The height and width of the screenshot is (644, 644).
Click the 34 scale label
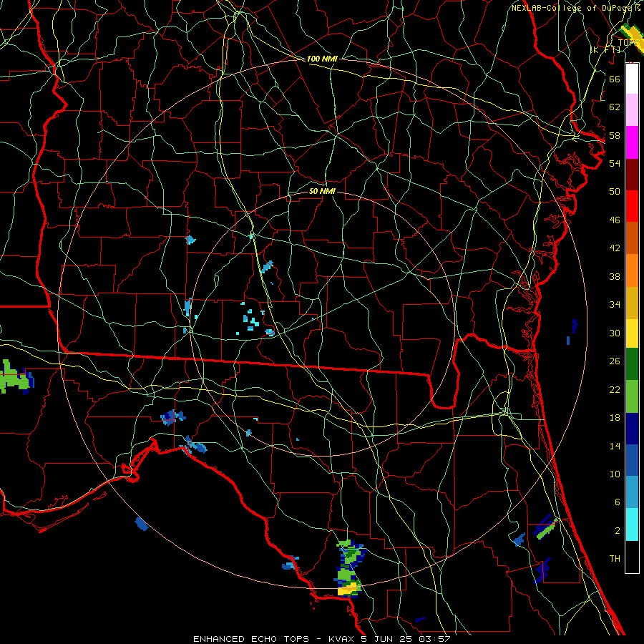(615, 305)
